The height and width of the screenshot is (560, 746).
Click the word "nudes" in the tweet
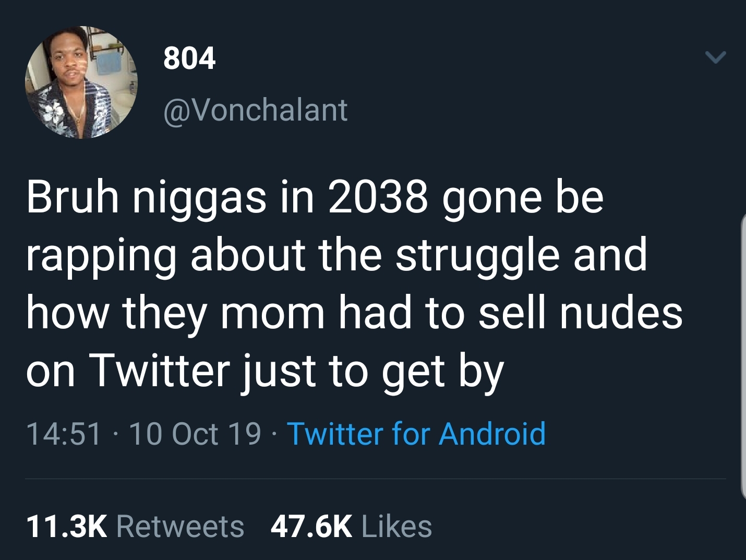pyautogui.click(x=621, y=313)
